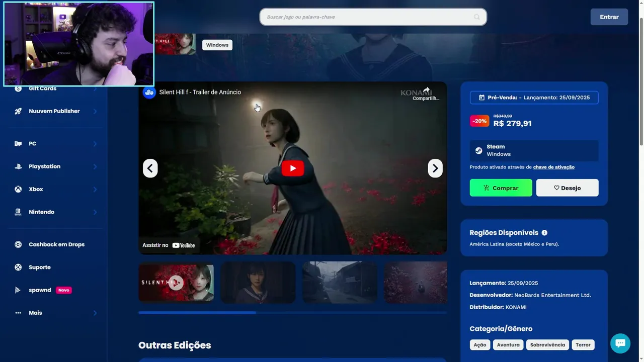Click the media gallery scroll progress bar
644x362 pixels.
pyautogui.click(x=293, y=313)
